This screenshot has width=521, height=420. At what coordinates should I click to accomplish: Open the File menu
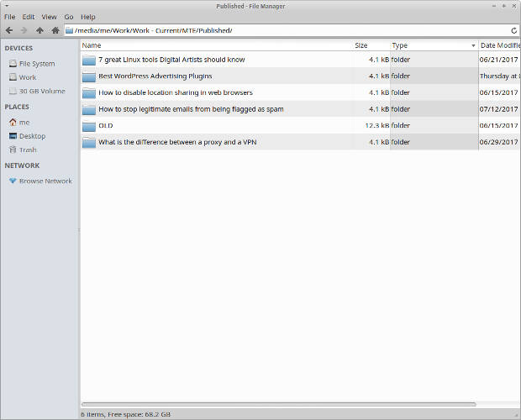[9, 17]
